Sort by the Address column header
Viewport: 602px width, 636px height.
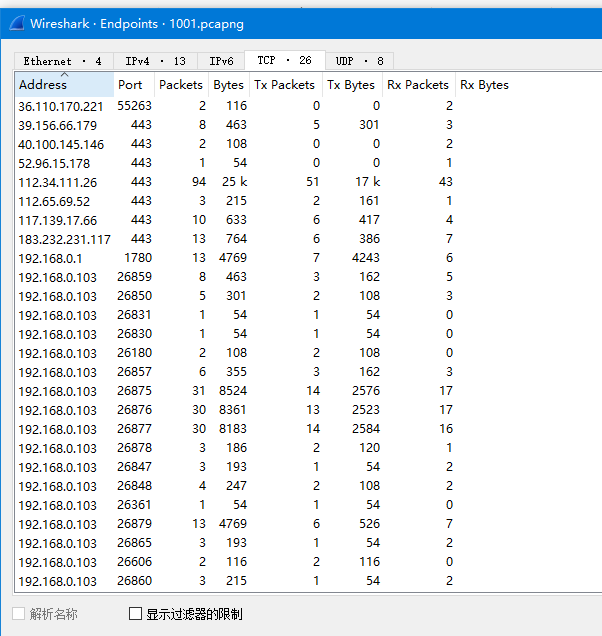coord(64,84)
